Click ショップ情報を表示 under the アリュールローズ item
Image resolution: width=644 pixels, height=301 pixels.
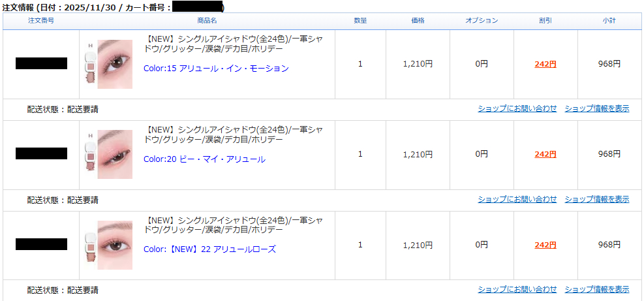tap(596, 289)
